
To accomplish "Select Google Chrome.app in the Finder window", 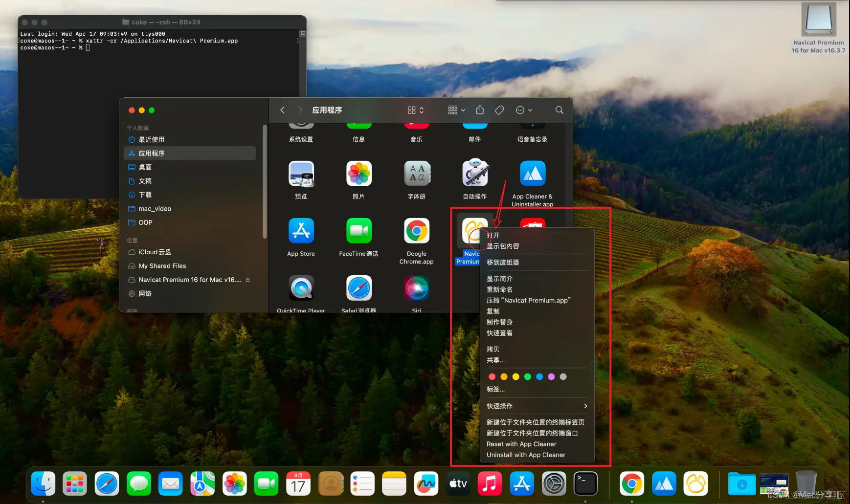I will click(417, 231).
